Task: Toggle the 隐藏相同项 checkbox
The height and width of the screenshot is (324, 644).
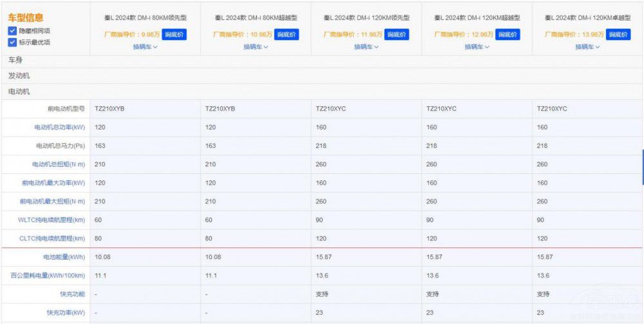Action: [13, 31]
